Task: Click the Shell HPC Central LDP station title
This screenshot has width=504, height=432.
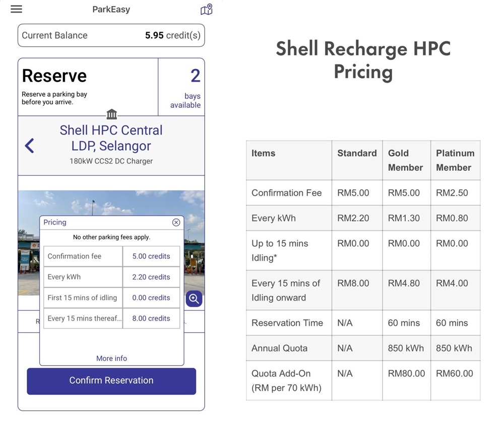Action: point(111,138)
